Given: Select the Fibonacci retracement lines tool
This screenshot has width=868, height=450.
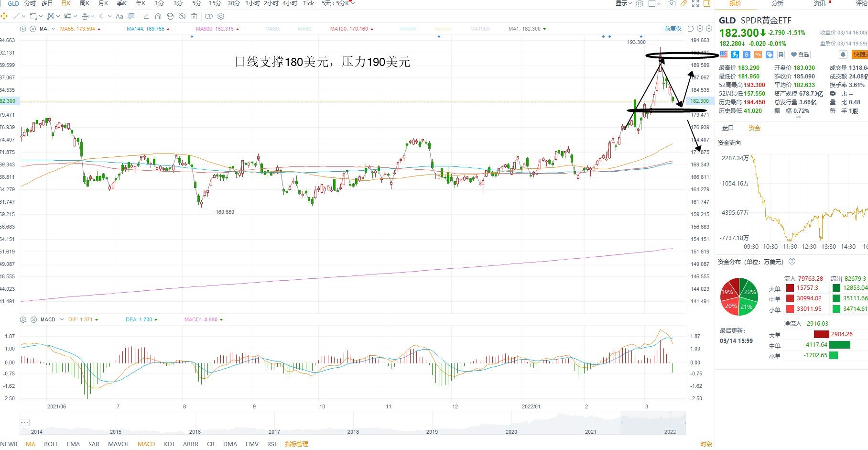Looking at the screenshot, I should pyautogui.click(x=68, y=16).
